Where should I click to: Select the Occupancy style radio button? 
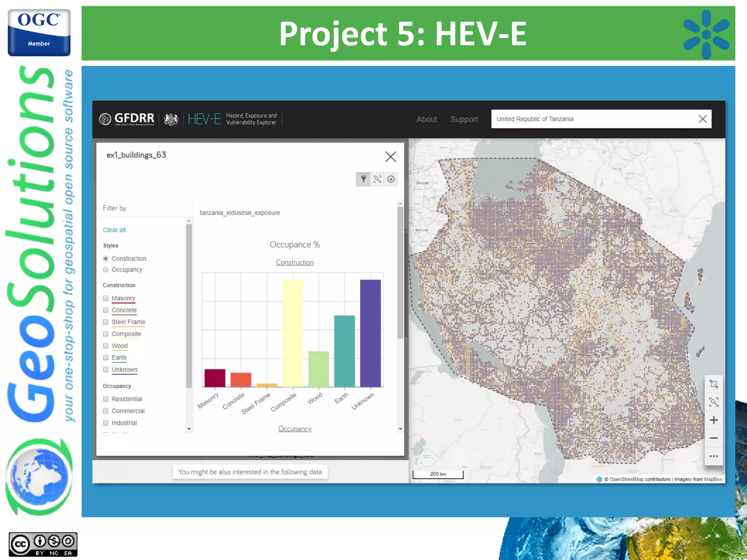(106, 270)
